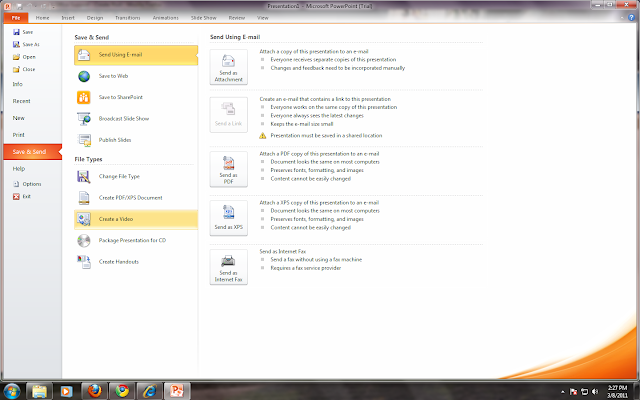Click the Send as XPS button
Viewport: 640px width, 400px height.
[229, 218]
